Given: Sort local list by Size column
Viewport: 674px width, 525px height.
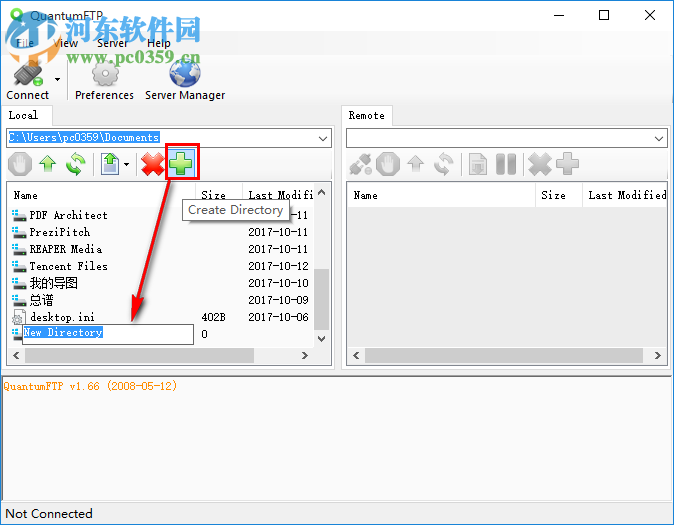Looking at the screenshot, I should click(219, 195).
